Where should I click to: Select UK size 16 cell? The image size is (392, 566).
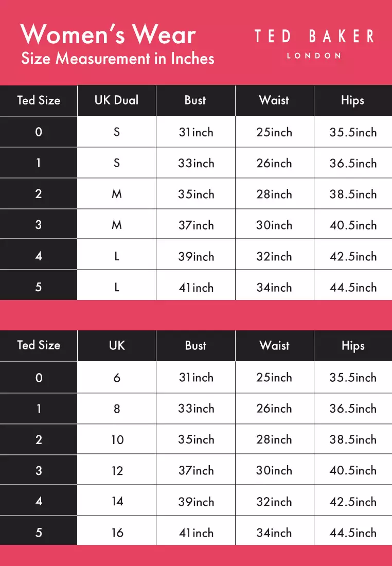coord(117,533)
